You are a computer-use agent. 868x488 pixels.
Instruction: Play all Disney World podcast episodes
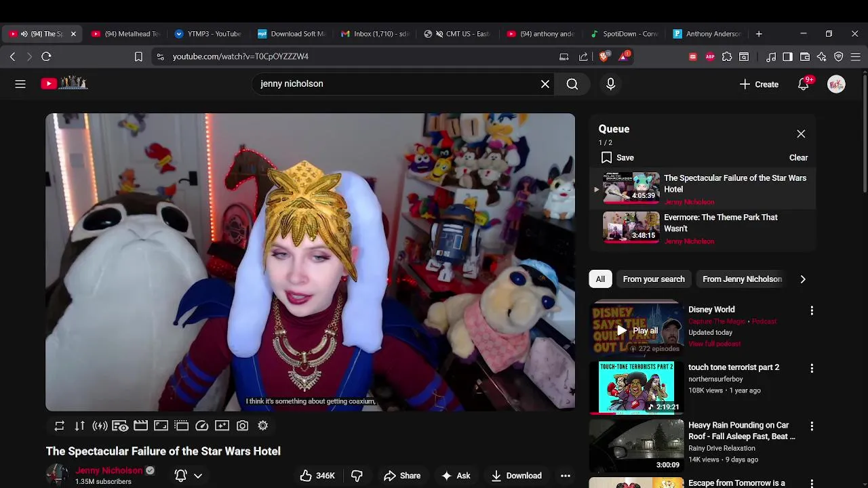point(636,331)
